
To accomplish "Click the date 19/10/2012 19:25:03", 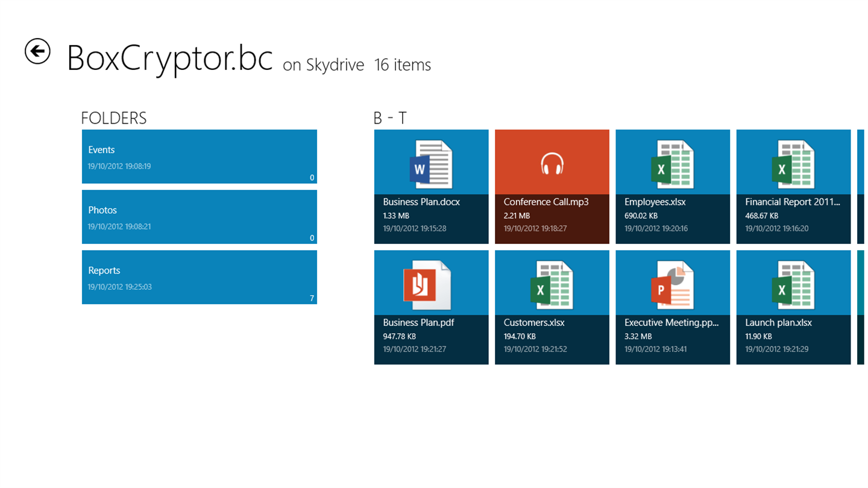I will 119,287.
